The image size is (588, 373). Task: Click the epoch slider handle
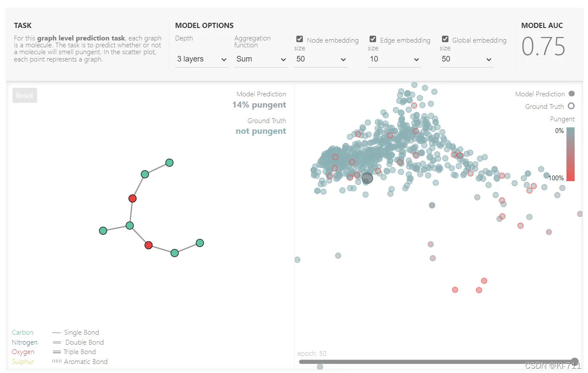(x=575, y=361)
